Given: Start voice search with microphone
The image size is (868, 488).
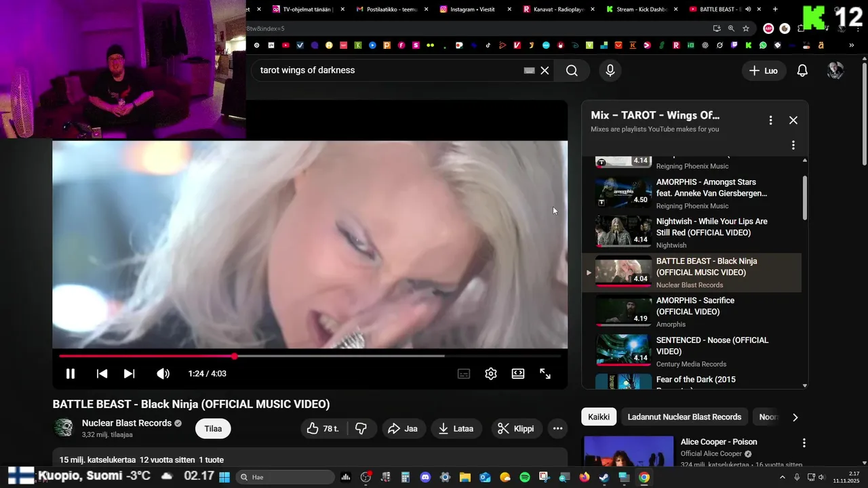Looking at the screenshot, I should [610, 70].
